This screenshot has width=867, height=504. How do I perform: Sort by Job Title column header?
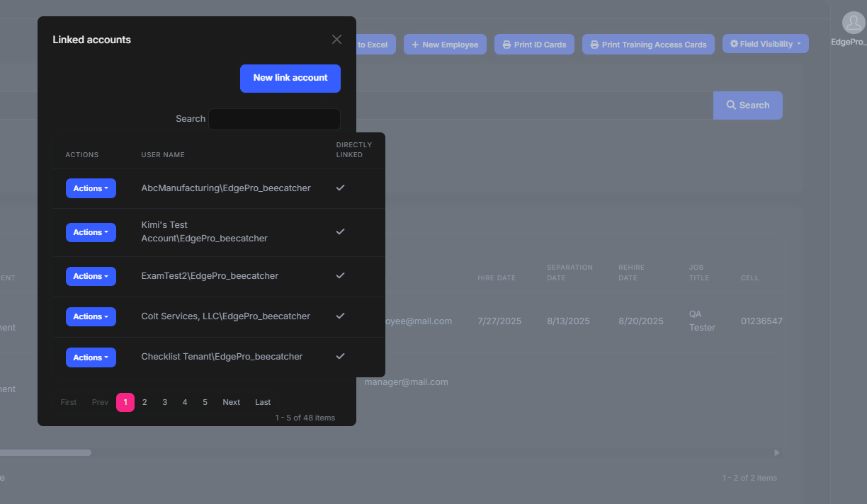pos(698,273)
